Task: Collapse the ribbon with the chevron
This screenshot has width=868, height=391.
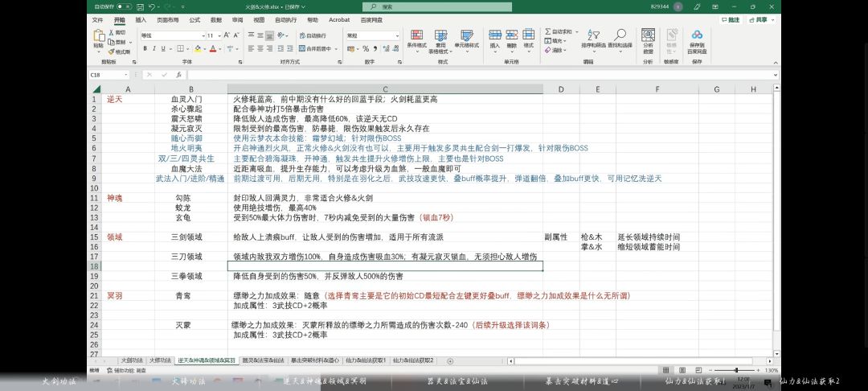Action: [775, 62]
